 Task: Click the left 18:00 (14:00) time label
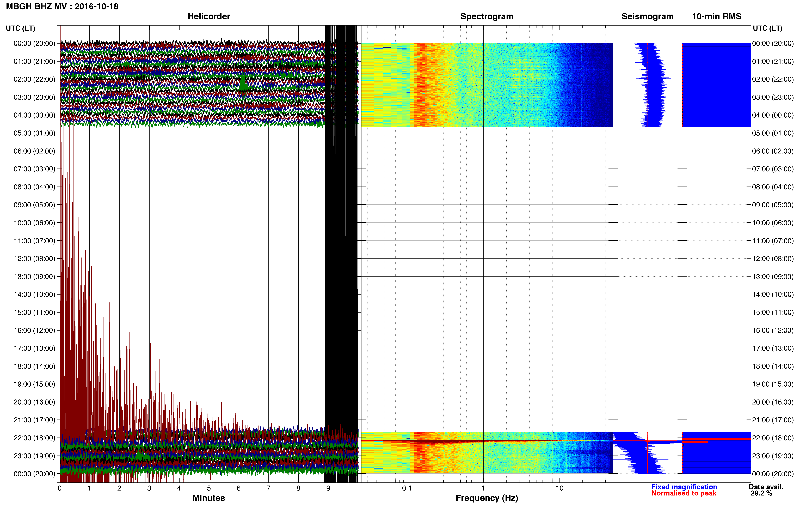pos(34,366)
